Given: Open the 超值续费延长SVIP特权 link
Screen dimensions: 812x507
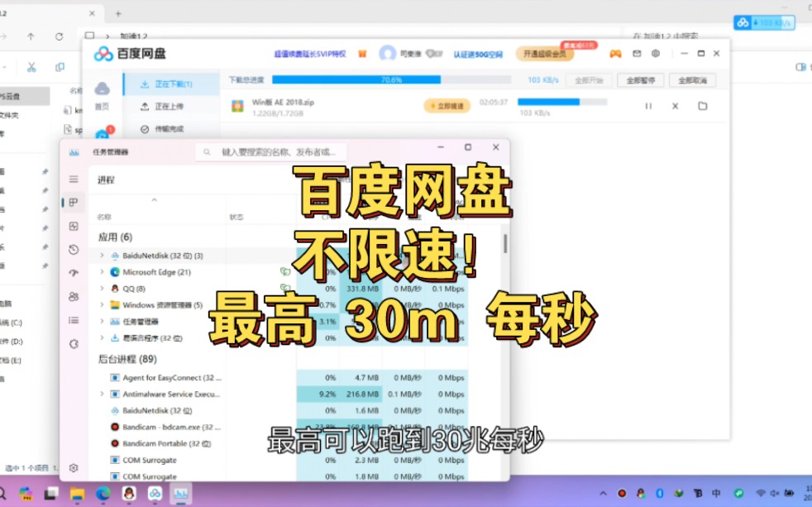Looking at the screenshot, I should (x=310, y=54).
